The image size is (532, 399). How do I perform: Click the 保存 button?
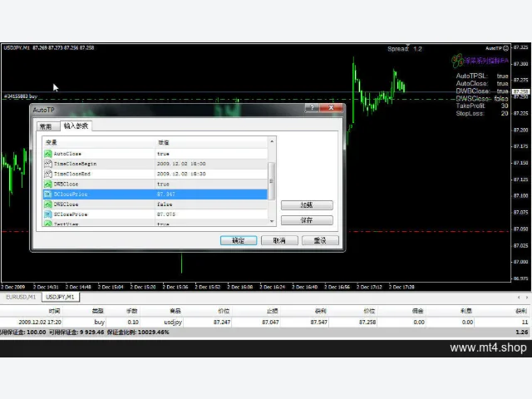307,220
